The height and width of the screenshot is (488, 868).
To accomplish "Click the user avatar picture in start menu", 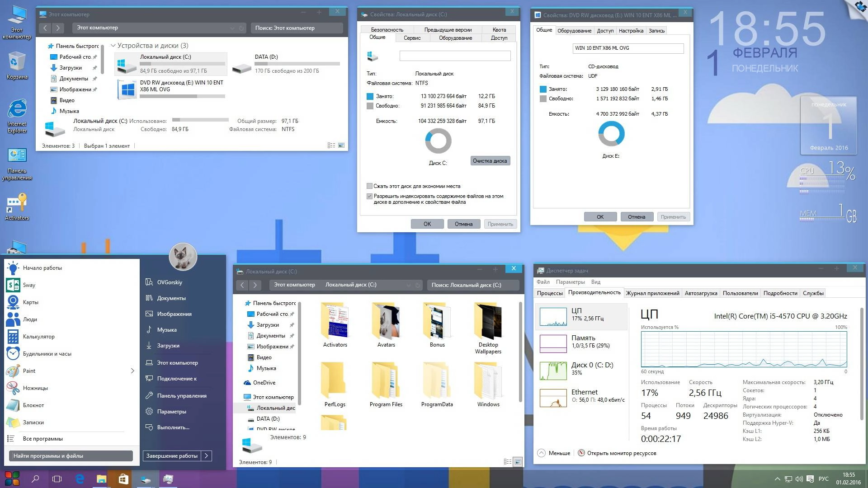I will coord(183,257).
